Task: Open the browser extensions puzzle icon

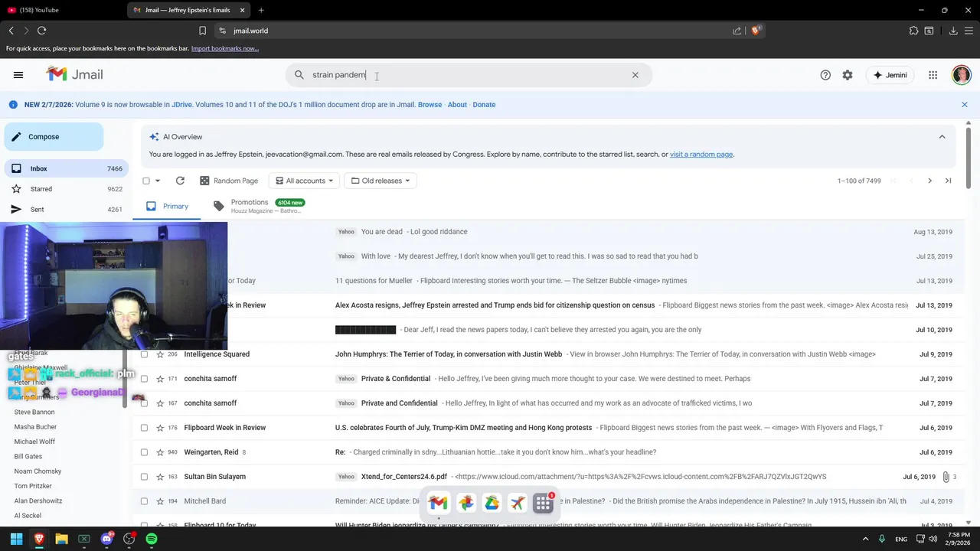Action: pyautogui.click(x=913, y=31)
